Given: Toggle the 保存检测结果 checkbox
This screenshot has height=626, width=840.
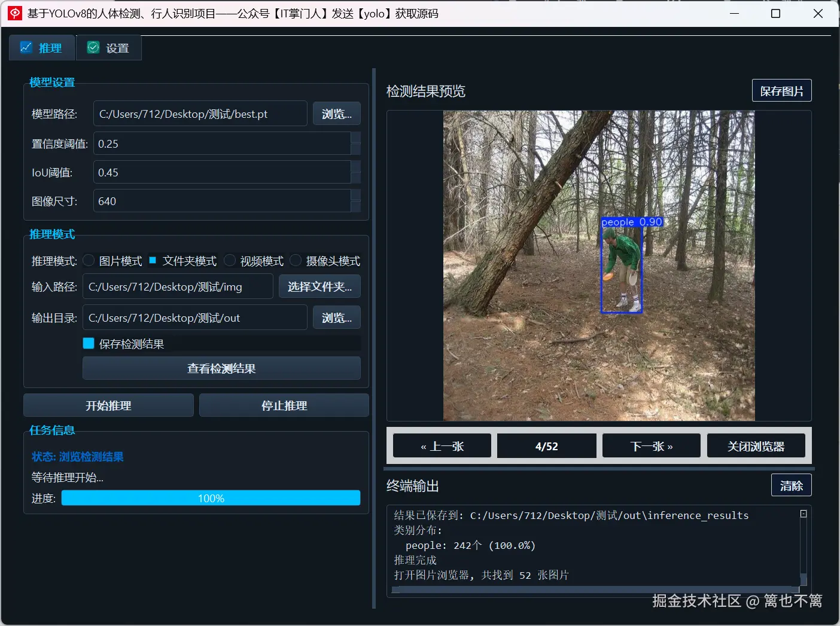Looking at the screenshot, I should click(89, 343).
